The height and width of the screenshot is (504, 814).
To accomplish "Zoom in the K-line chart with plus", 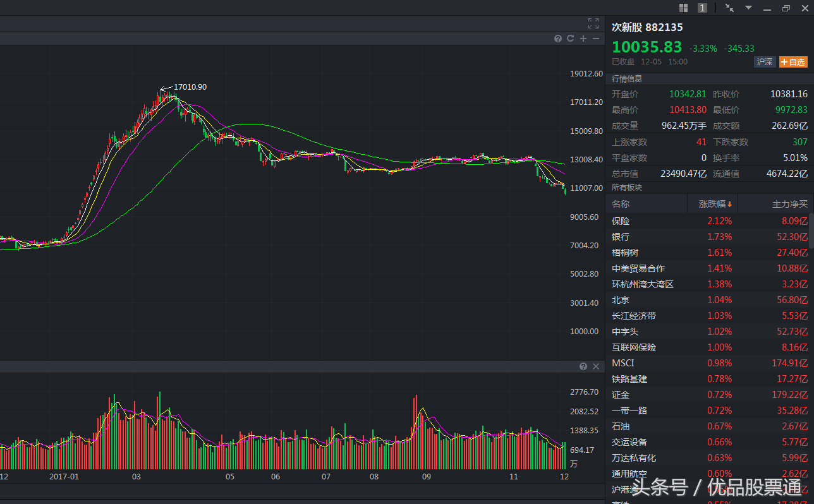I will pos(583,39).
